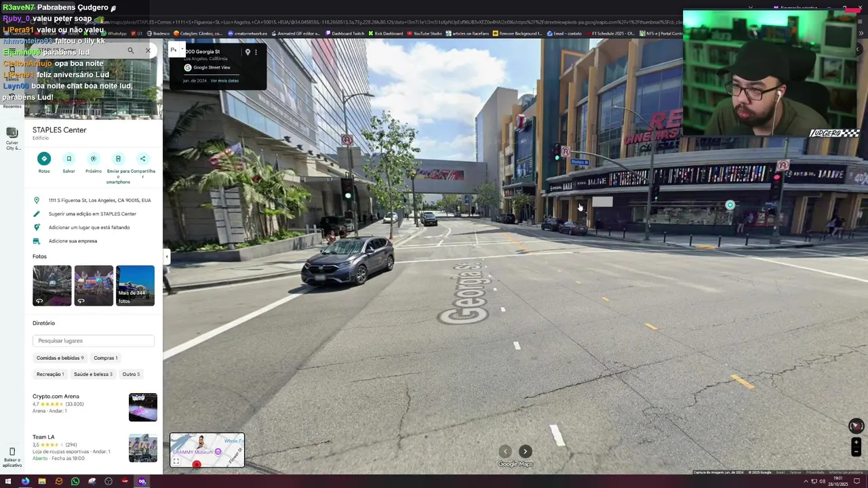Open the Windows Start menu
The width and height of the screenshot is (868, 488).
point(8,481)
